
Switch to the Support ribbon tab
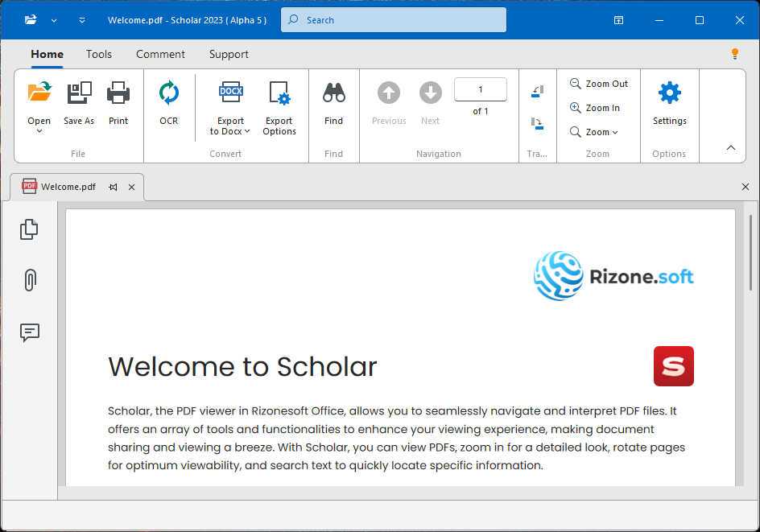[x=229, y=54]
